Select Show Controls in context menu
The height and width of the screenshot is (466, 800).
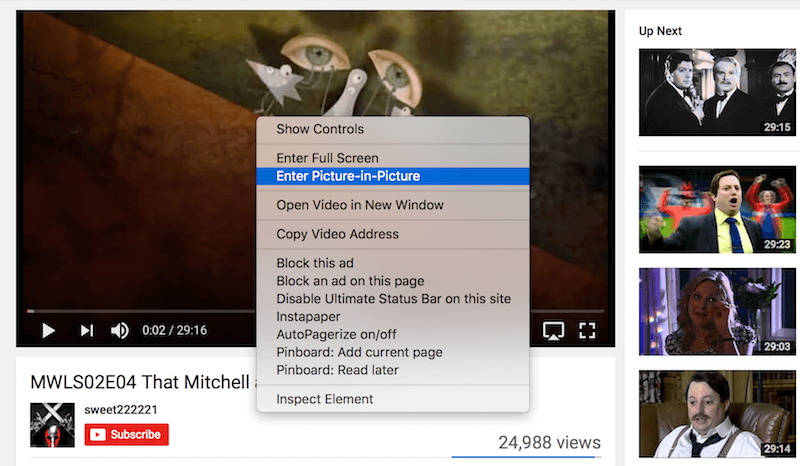coord(320,129)
